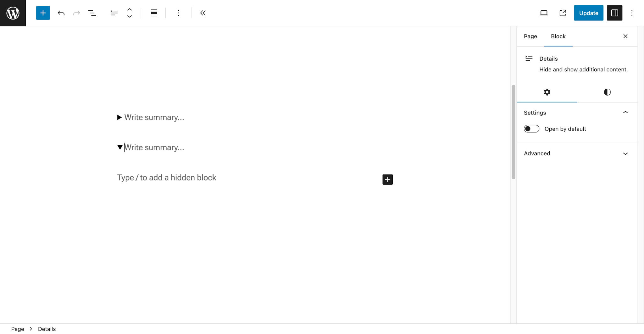Click the Open by default label
The width and height of the screenshot is (644, 334).
pos(565,129)
